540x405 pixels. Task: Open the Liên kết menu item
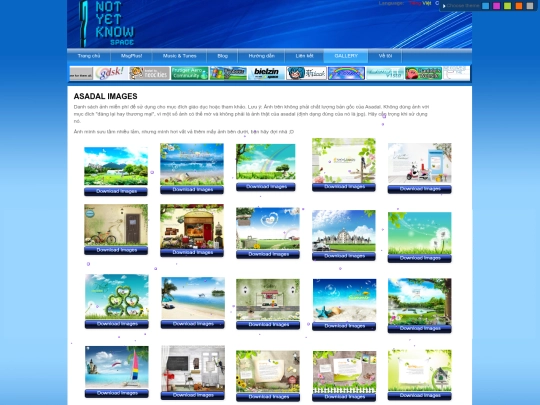[x=304, y=56]
